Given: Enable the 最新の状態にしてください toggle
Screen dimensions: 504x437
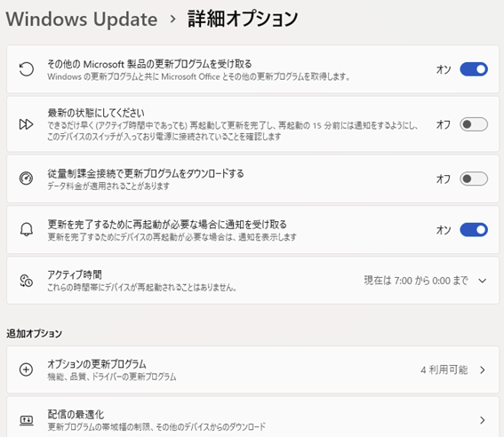Looking at the screenshot, I should point(474,124).
